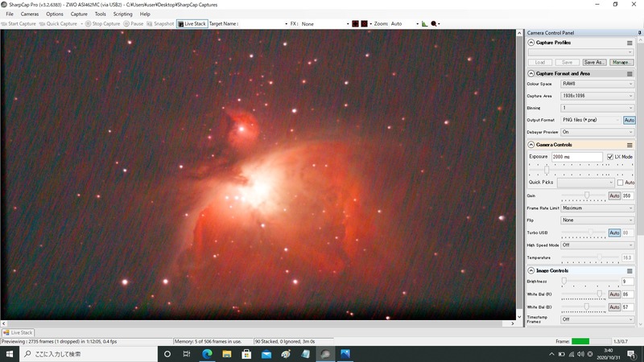Open the High Speed Mode dropdown
Screen dimensions: 644x362
pyautogui.click(x=597, y=245)
